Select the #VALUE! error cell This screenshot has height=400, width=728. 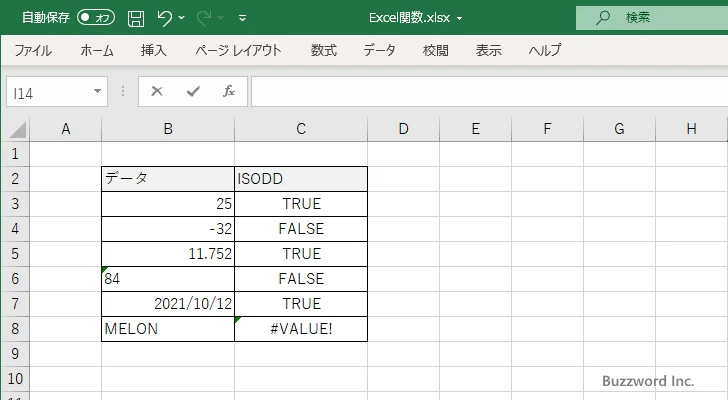tap(301, 329)
